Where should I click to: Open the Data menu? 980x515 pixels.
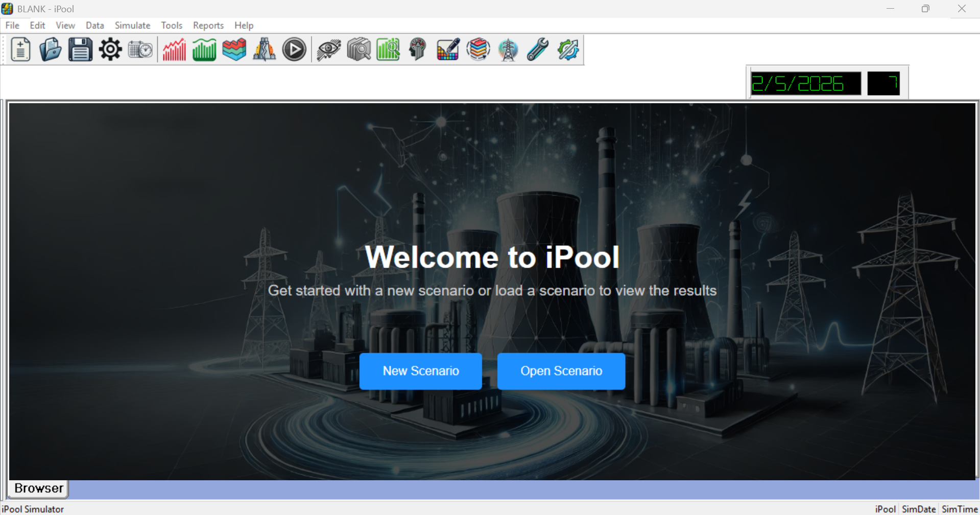pyautogui.click(x=94, y=26)
